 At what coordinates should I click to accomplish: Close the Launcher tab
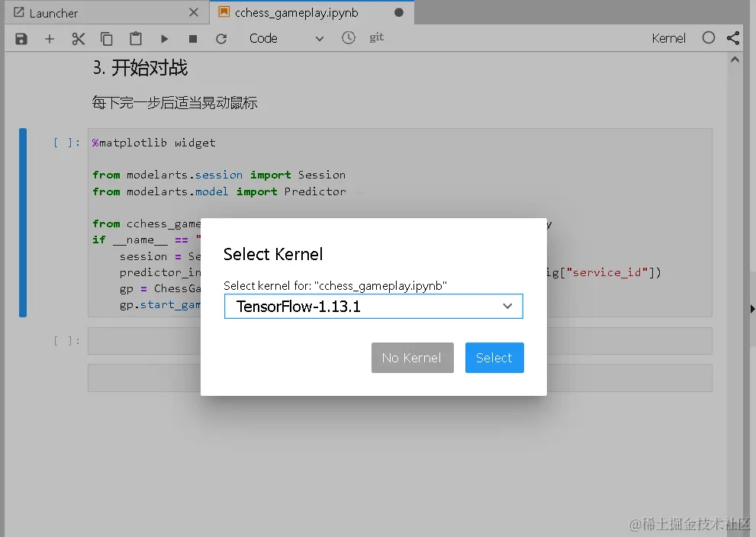tap(194, 12)
